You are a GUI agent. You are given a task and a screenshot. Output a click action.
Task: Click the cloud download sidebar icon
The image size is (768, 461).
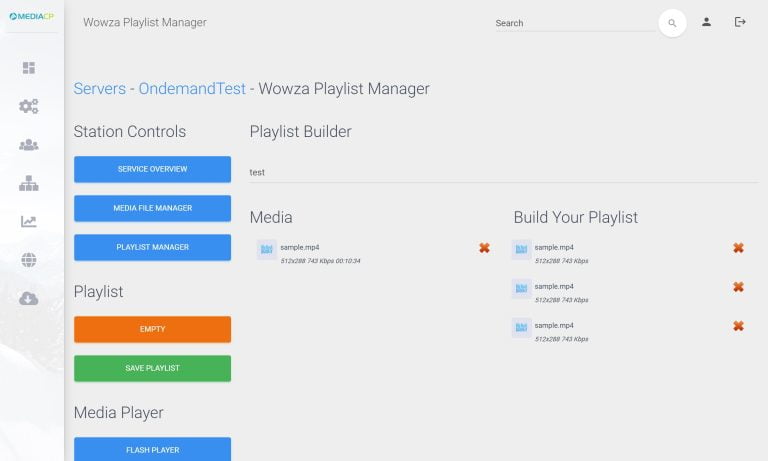(x=29, y=298)
